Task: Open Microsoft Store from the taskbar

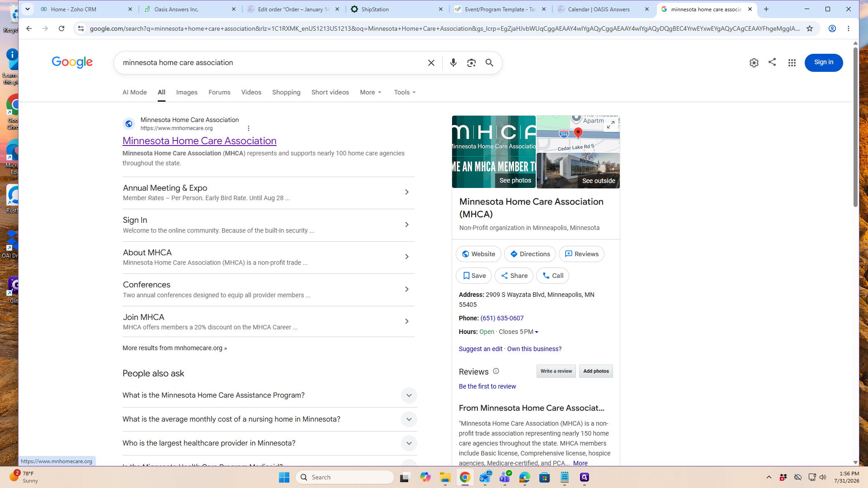Action: click(x=544, y=477)
